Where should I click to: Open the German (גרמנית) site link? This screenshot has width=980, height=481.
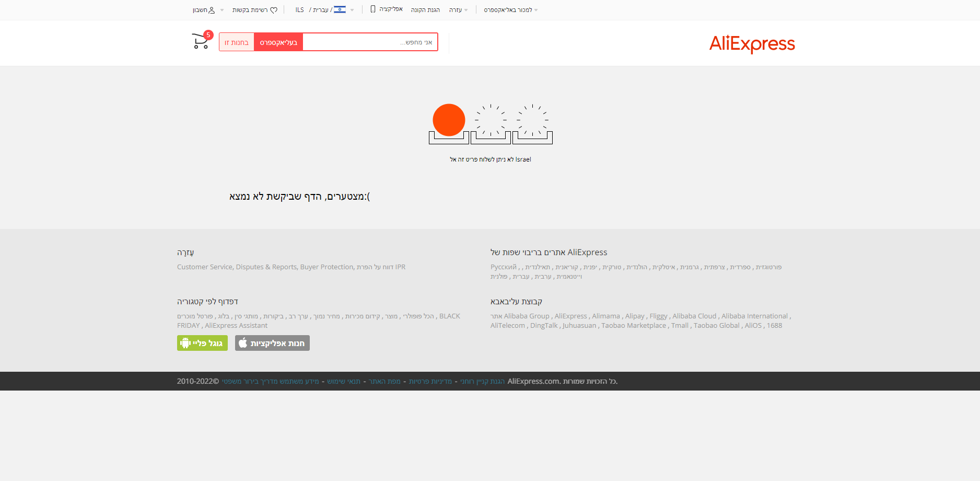[x=690, y=267]
